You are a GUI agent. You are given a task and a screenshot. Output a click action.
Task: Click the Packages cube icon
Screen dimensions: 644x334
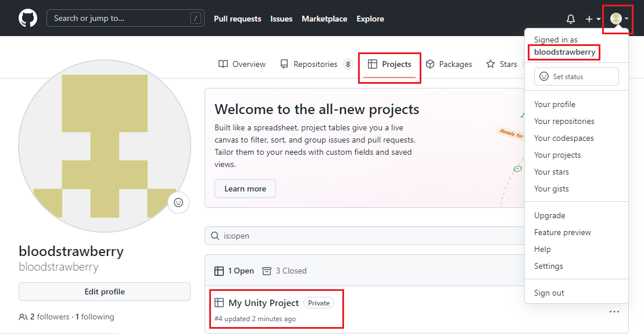pyautogui.click(x=430, y=64)
